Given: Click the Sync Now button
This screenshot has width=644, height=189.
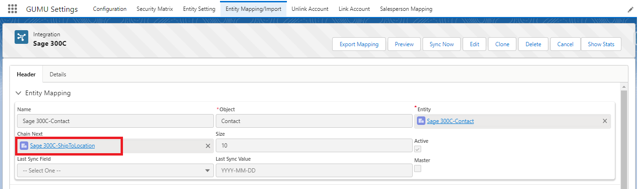Looking at the screenshot, I should tap(441, 44).
